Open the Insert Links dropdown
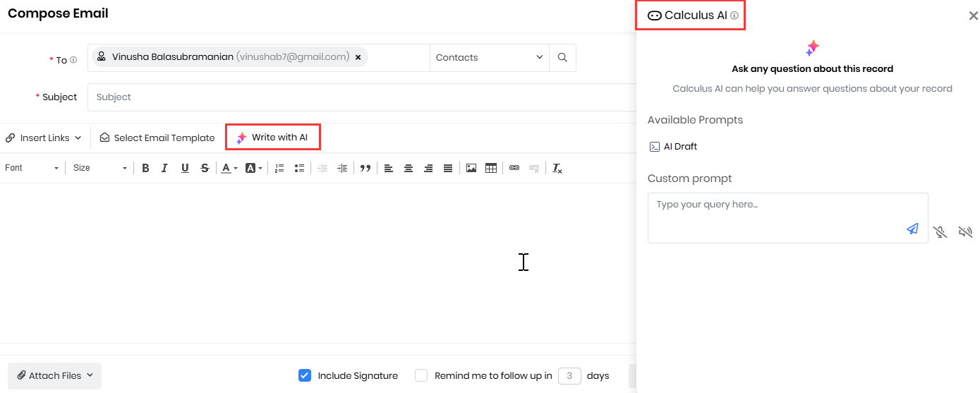This screenshot has height=393, width=980. (x=44, y=138)
